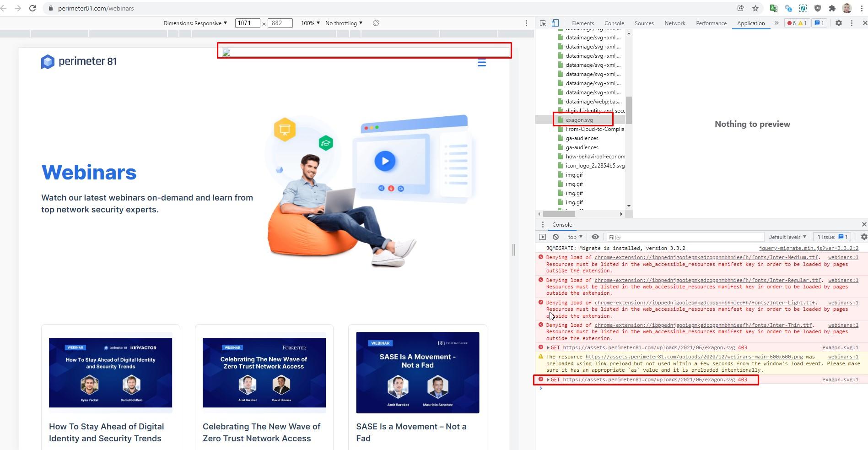Click the perimeter 81 logo
868x450 pixels.
pos(79,61)
